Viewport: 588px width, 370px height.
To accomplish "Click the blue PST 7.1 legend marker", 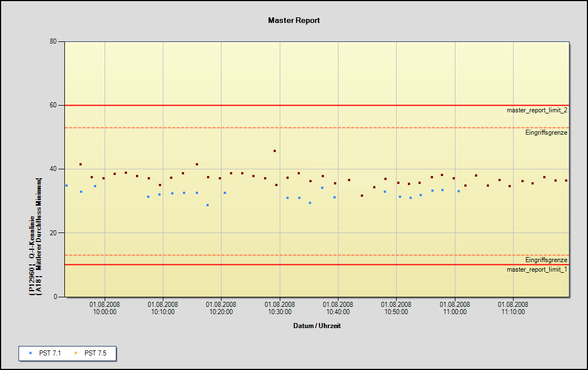I will click(30, 353).
